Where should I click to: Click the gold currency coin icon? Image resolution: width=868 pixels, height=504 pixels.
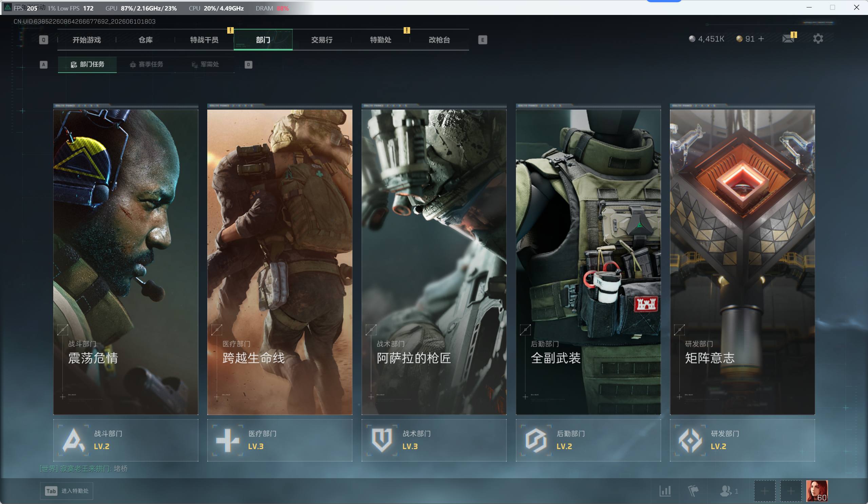739,39
